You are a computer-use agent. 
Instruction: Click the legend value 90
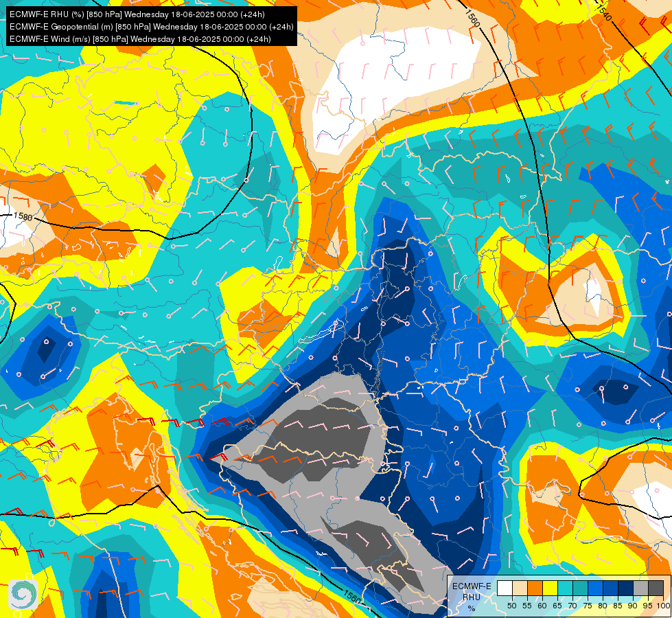(x=633, y=606)
